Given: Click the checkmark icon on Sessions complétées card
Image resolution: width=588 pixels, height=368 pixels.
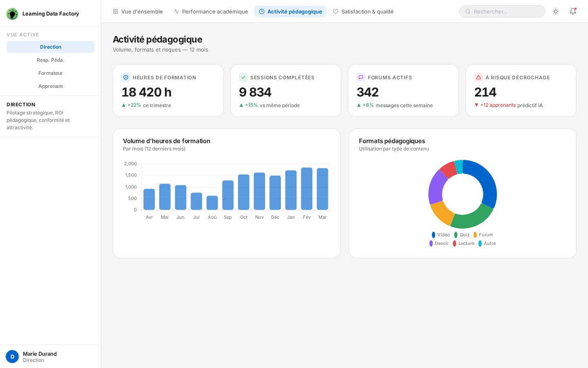Looking at the screenshot, I should (243, 77).
